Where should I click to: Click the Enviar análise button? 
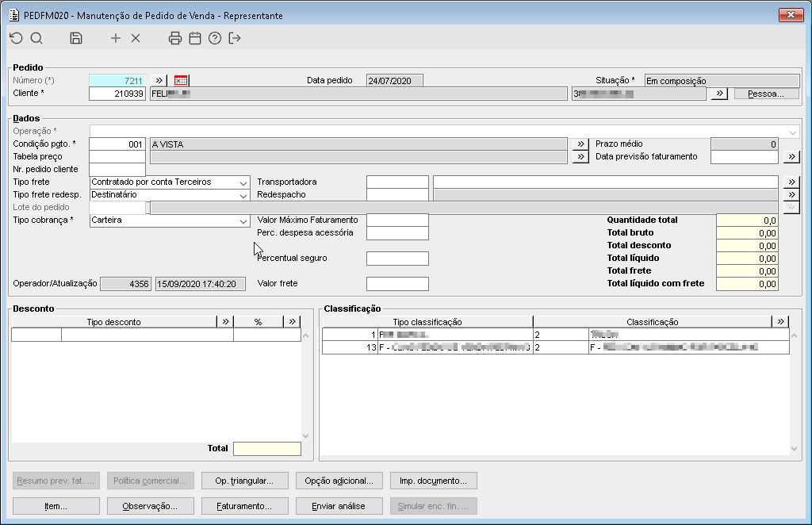[339, 506]
